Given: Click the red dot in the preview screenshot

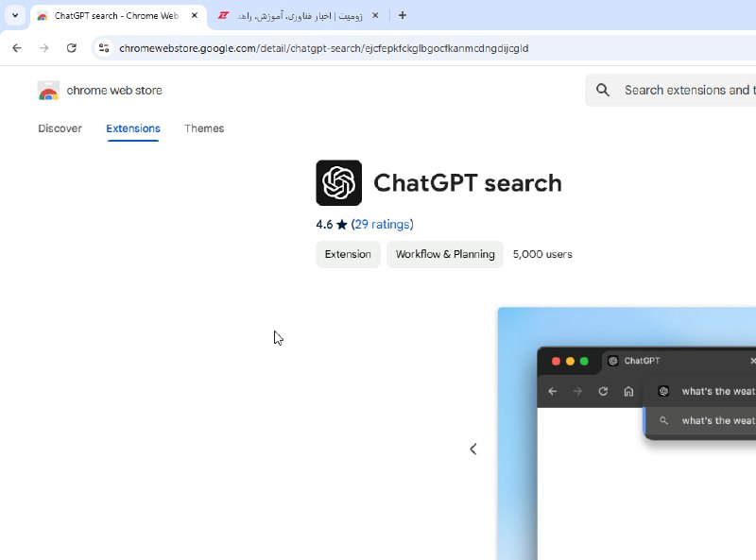Looking at the screenshot, I should pos(556,361).
